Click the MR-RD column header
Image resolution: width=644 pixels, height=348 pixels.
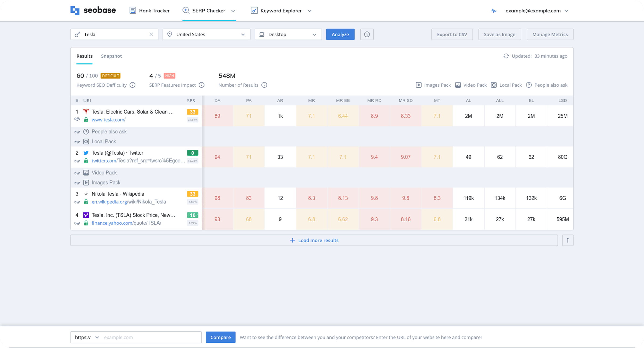tap(374, 101)
